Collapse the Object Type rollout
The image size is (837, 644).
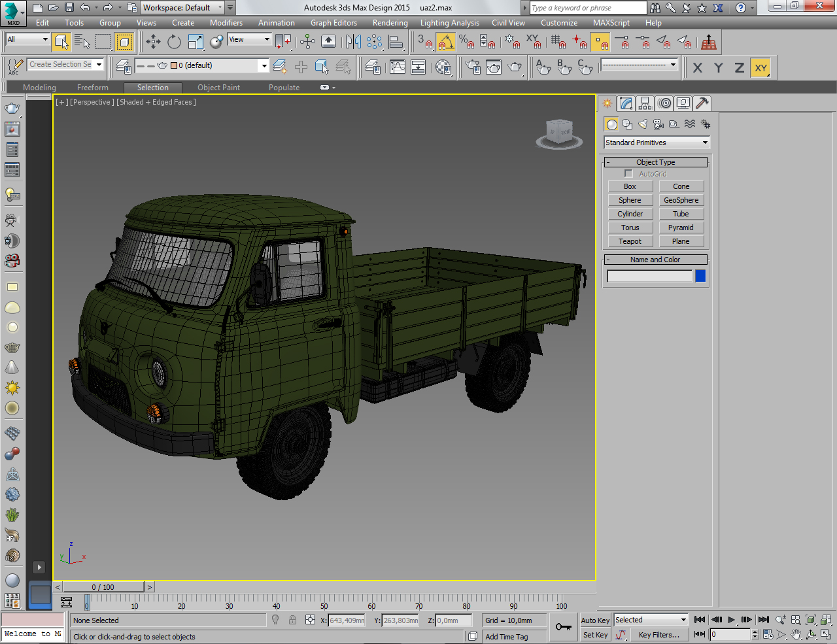[x=655, y=162]
